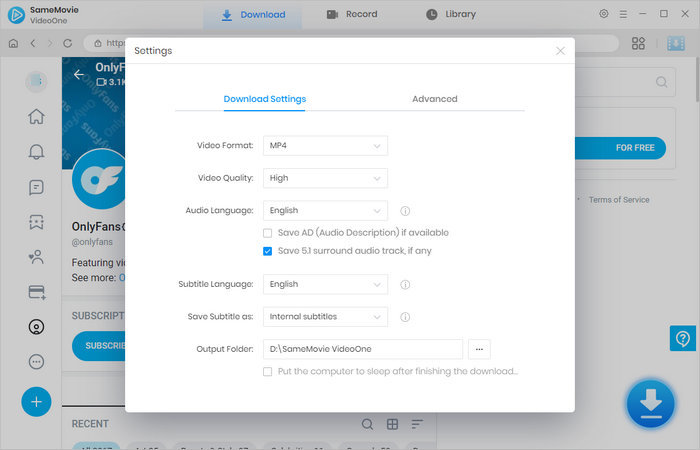
Task: Open Save Subtitle as dropdown
Action: pos(325,317)
